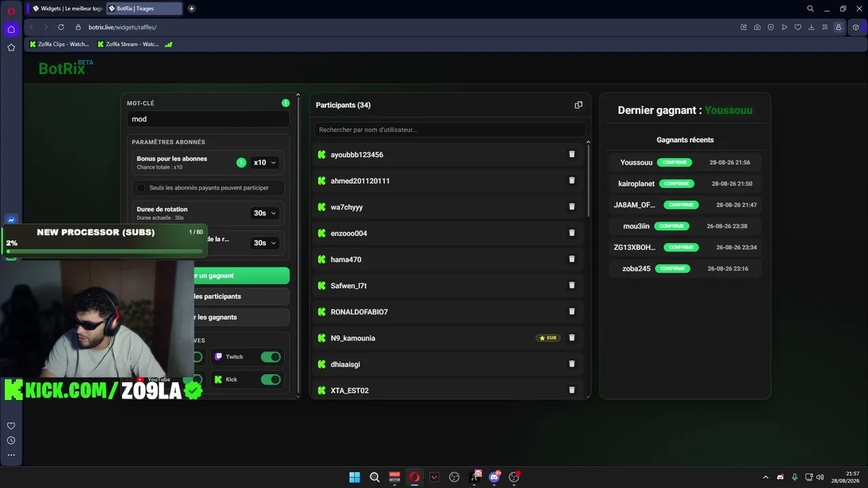The image size is (868, 488).
Task: Open the ad blocker shield icon
Action: coord(770,27)
